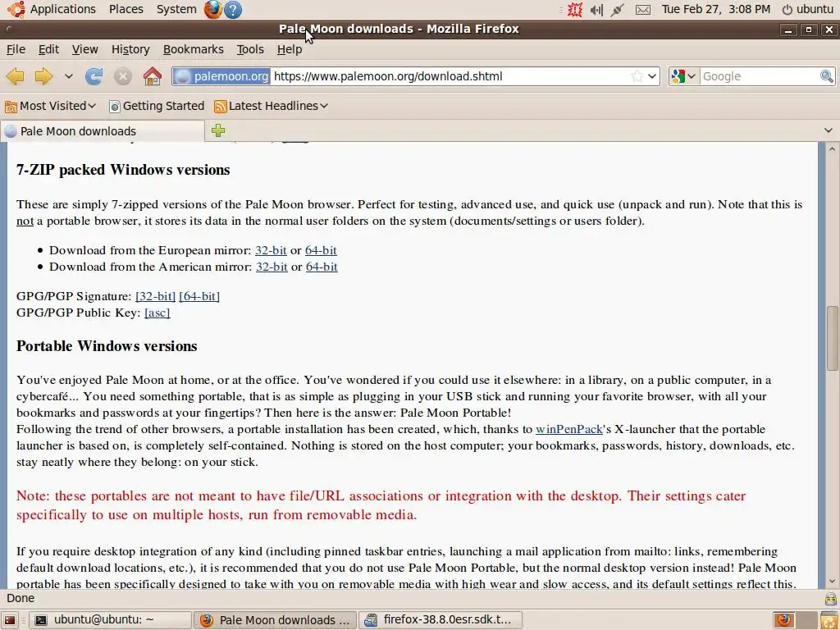Open the Tools menu
Viewport: 840px width, 630px height.
pos(250,49)
